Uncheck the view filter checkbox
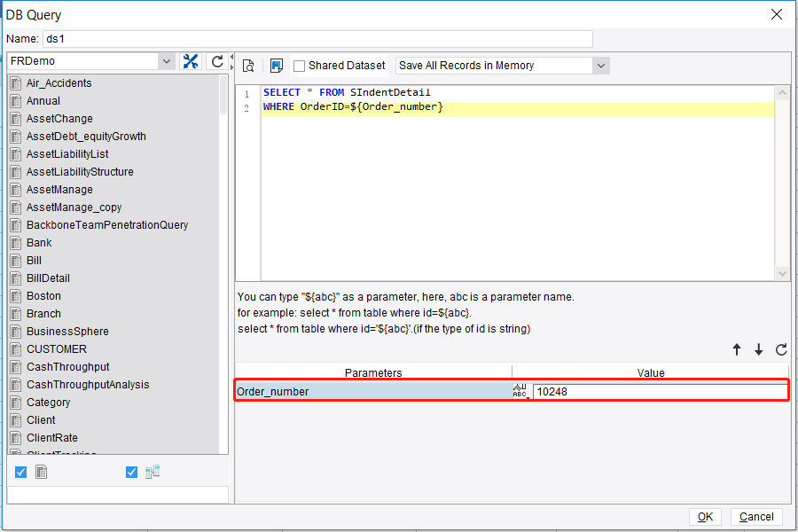Viewport: 798px width, 532px height. tap(132, 473)
